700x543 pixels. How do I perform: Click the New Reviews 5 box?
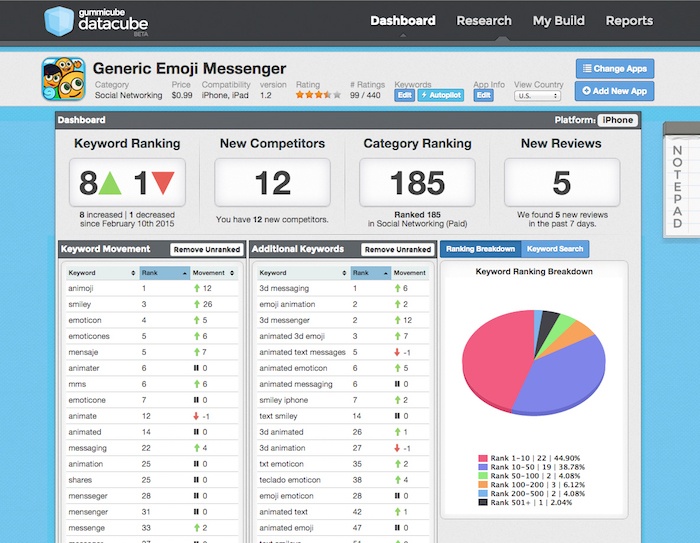pos(562,183)
